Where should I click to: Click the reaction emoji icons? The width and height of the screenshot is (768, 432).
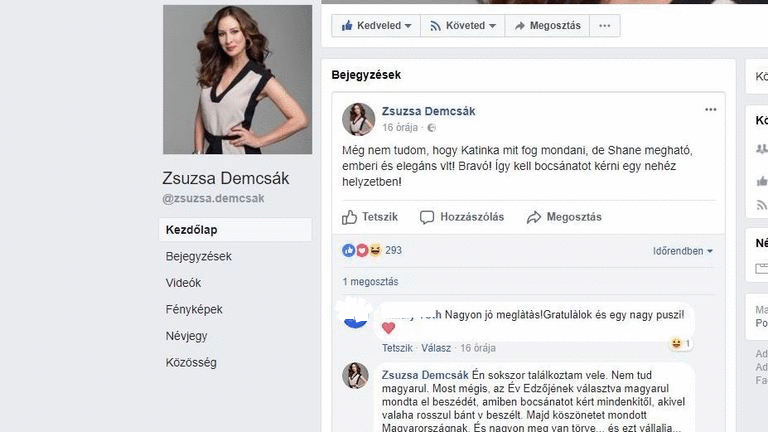coord(361,250)
